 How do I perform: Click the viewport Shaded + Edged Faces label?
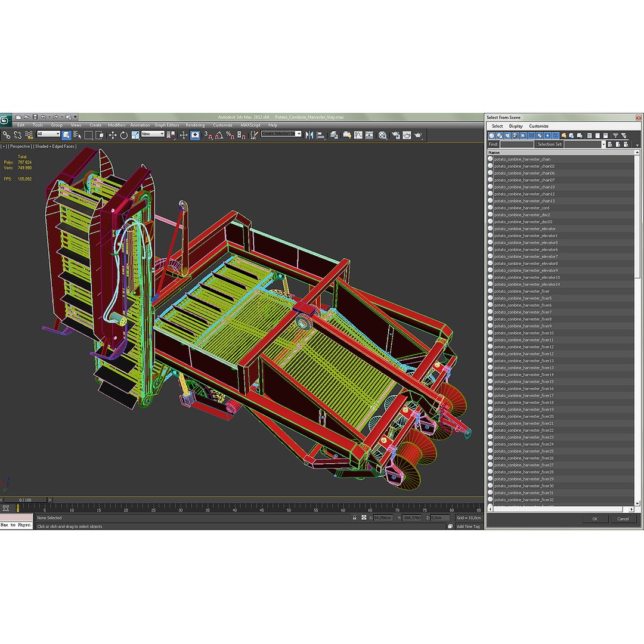[55, 146]
